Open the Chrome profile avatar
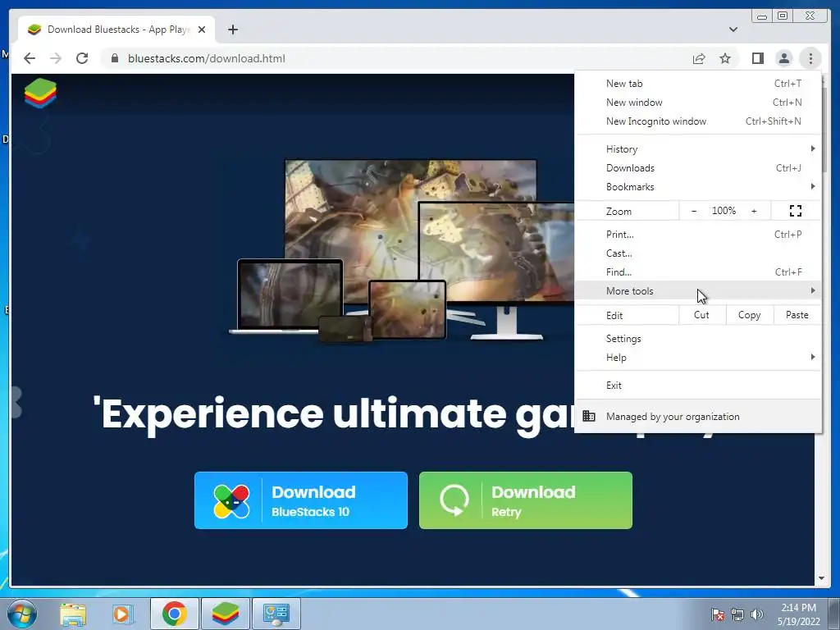 pyautogui.click(x=783, y=58)
